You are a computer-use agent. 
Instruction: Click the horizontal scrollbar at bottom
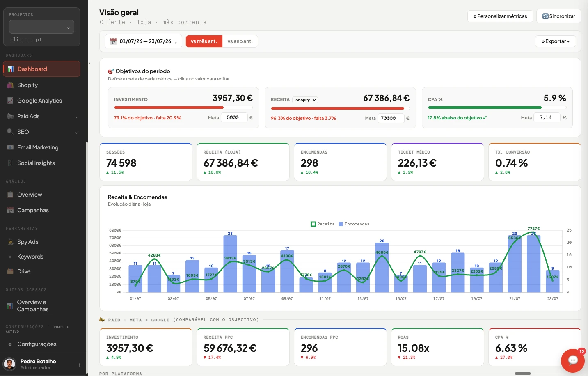pos(523,374)
